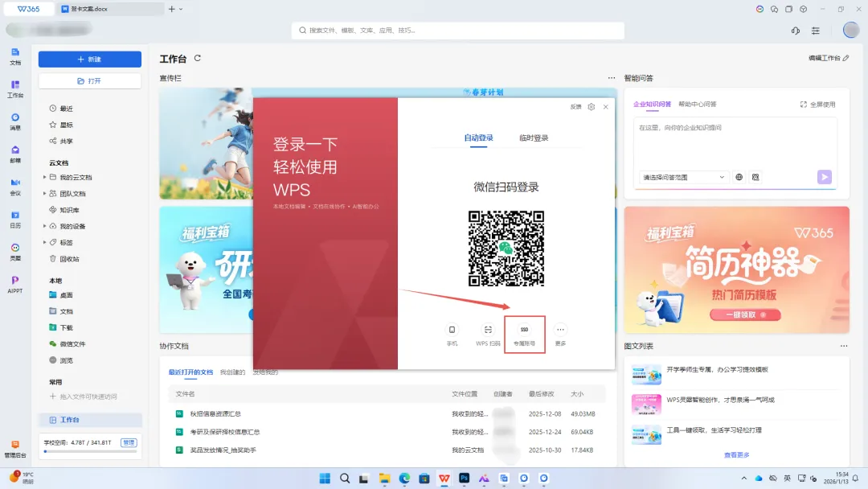
Task: Switch to the 登卡文案.docx tab
Action: 111,9
